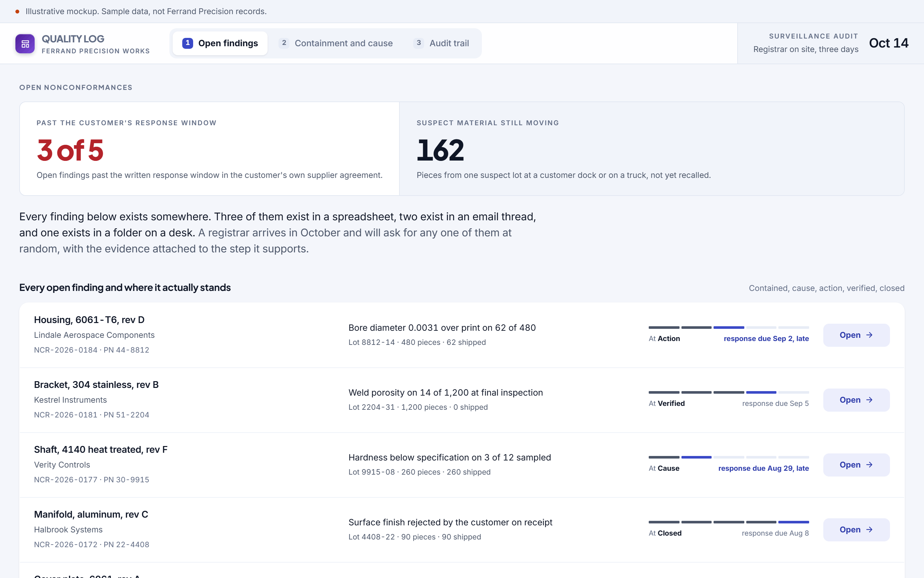Click 'Lot 9915-08 · 260 pieces' details
The height and width of the screenshot is (578, 924).
pos(420,472)
